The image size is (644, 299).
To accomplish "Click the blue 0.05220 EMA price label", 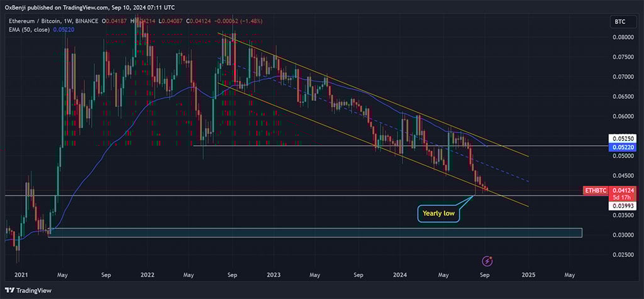I will point(622,146).
